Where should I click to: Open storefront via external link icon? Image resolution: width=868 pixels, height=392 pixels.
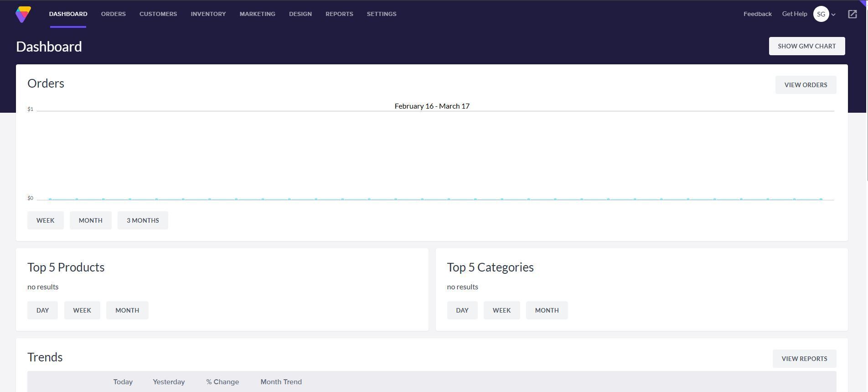pos(852,14)
